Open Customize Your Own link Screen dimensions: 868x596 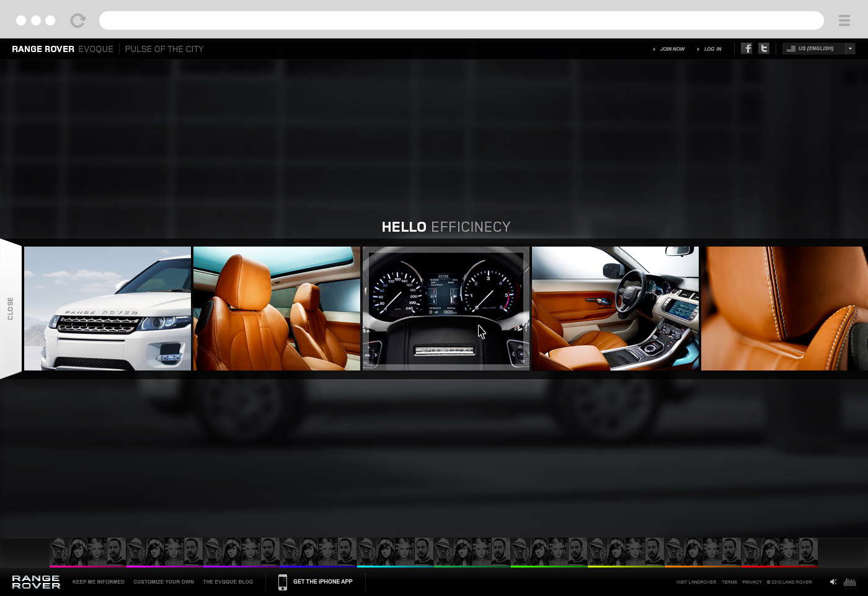[164, 582]
